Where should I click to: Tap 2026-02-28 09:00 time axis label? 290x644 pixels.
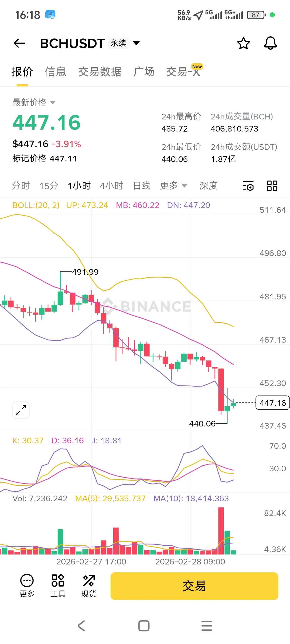(190, 562)
